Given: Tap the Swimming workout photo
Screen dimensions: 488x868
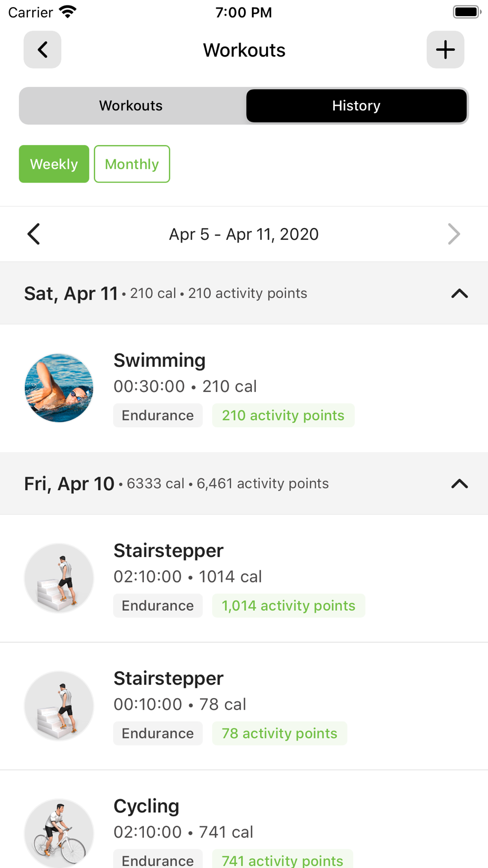Looking at the screenshot, I should pyautogui.click(x=59, y=388).
